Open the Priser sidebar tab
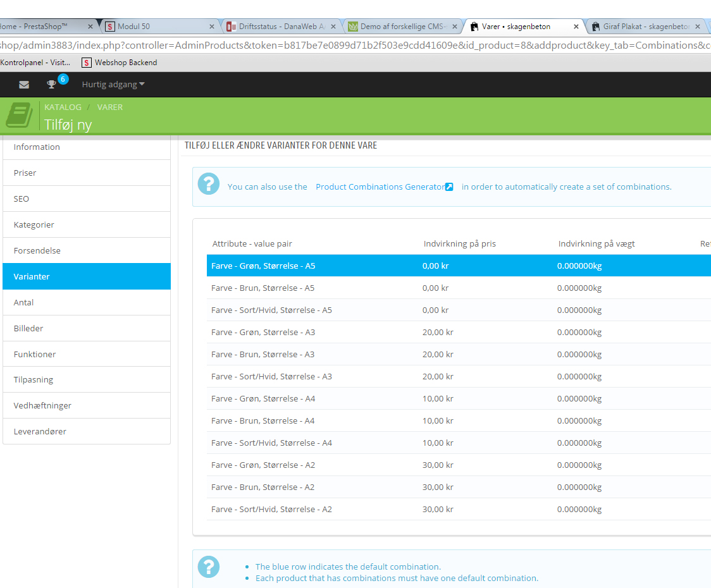 [x=25, y=173]
